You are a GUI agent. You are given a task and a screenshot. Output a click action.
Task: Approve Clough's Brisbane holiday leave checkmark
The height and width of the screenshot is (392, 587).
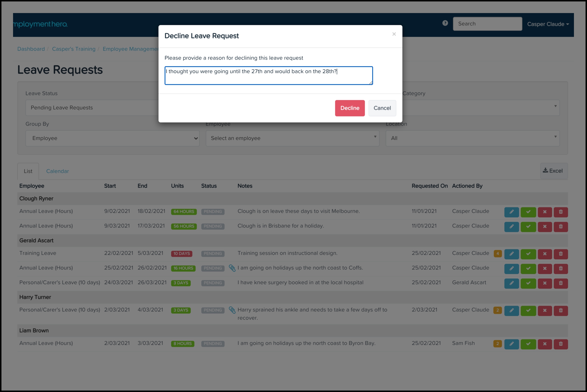coord(528,227)
